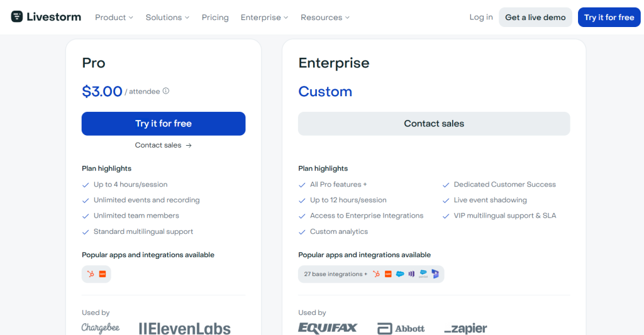The height and width of the screenshot is (335, 644).
Task: Open the Pricing page
Action: [x=215, y=17]
